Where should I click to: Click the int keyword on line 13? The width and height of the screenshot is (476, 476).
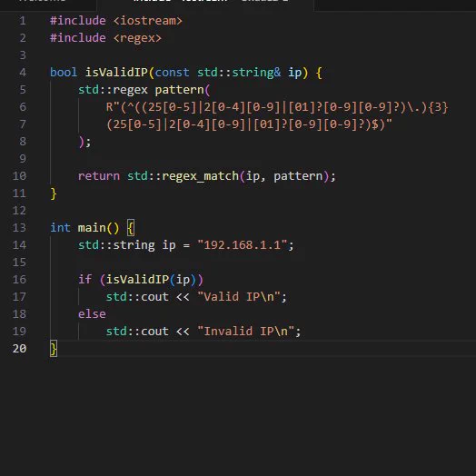(61, 228)
